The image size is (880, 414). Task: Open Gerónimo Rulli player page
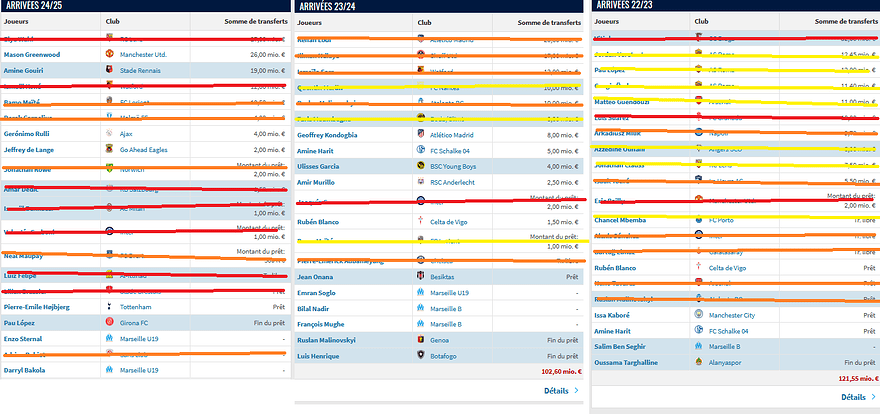26,134
